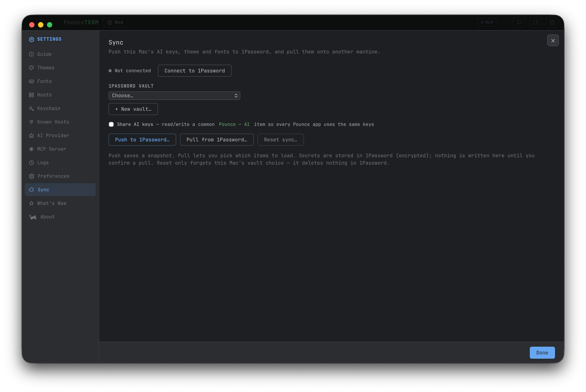Open Keychain settings section
586x392 pixels.
click(60, 108)
